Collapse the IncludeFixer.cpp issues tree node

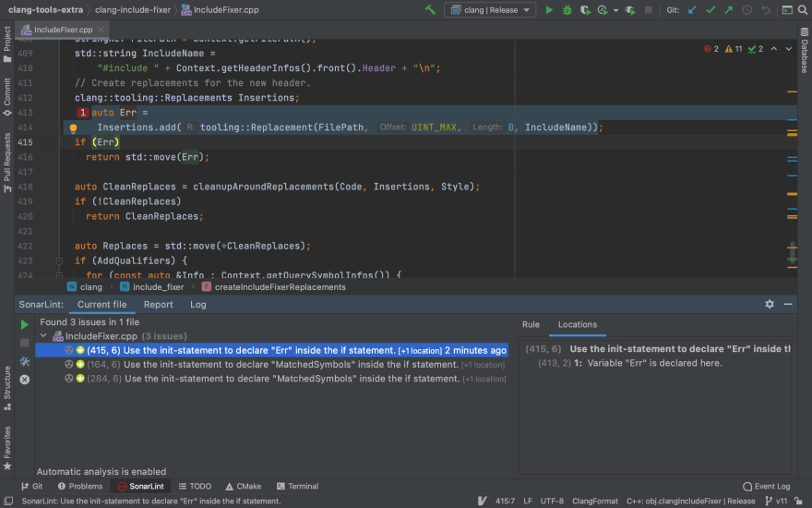tap(43, 336)
